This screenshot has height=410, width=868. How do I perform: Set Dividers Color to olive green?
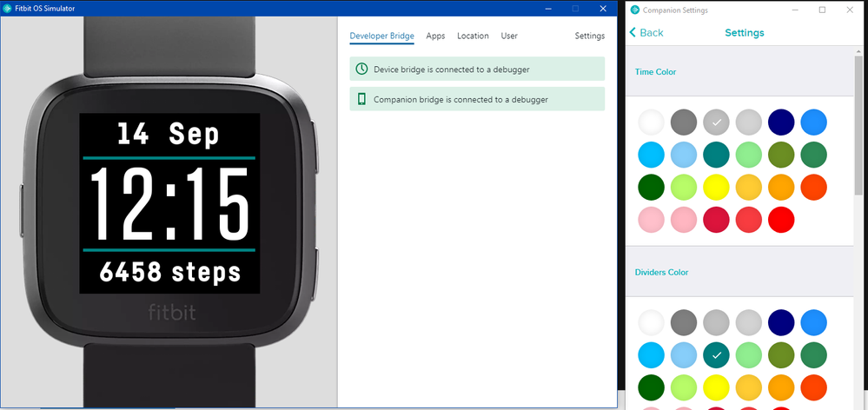[781, 355]
